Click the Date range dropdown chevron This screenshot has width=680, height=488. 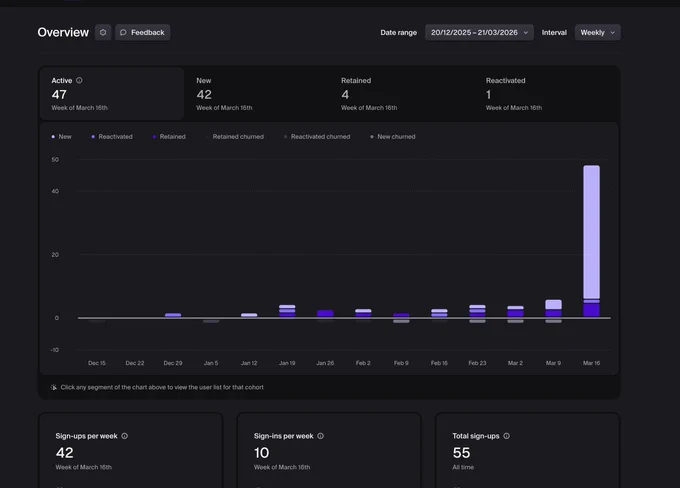click(x=526, y=33)
